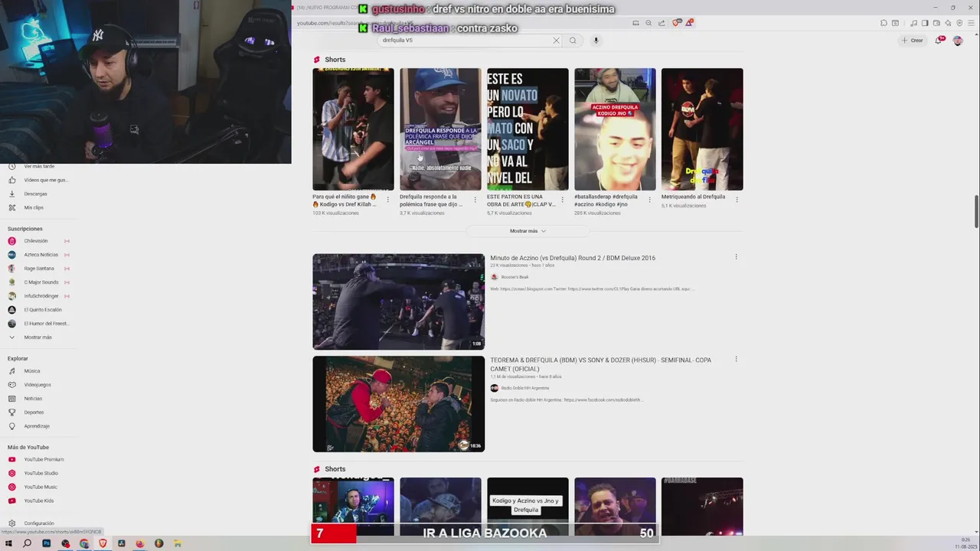Clear the YouTube search box text
This screenshot has width=980, height=551.
pyautogui.click(x=556, y=40)
